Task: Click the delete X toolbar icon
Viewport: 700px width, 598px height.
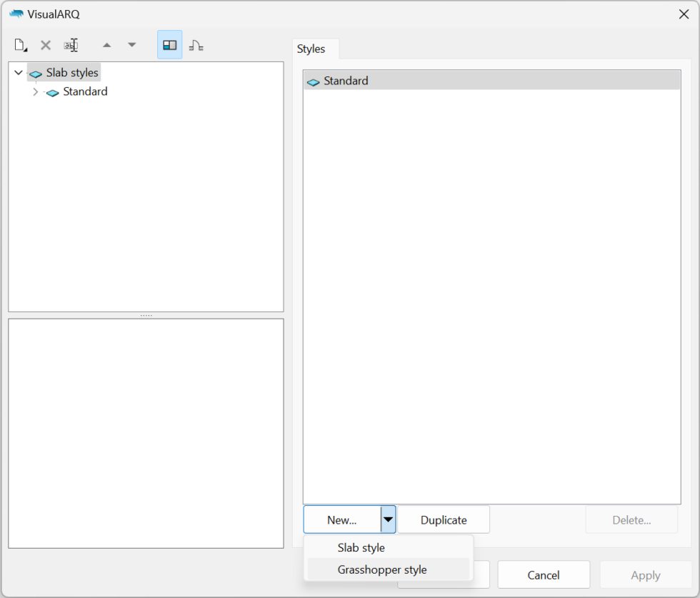Action: point(46,45)
